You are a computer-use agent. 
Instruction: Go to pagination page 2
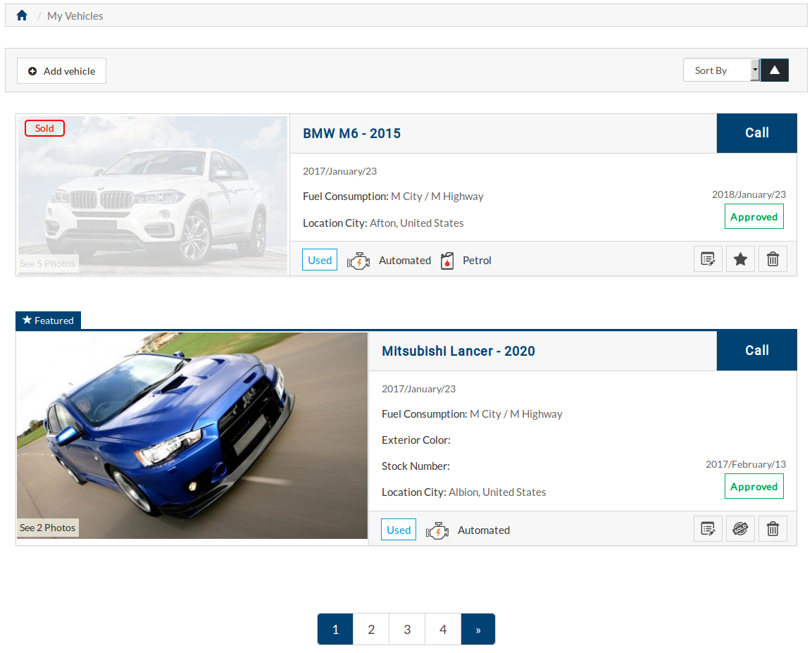click(x=371, y=629)
